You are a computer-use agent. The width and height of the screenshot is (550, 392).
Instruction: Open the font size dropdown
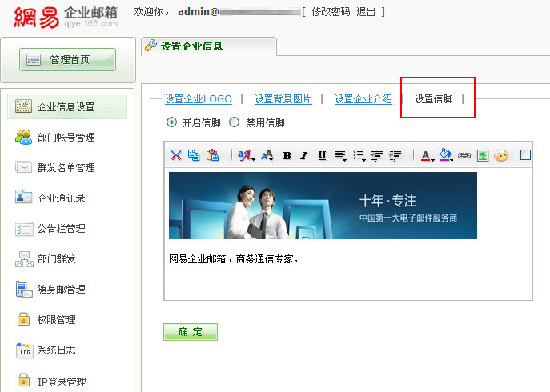coord(267,155)
